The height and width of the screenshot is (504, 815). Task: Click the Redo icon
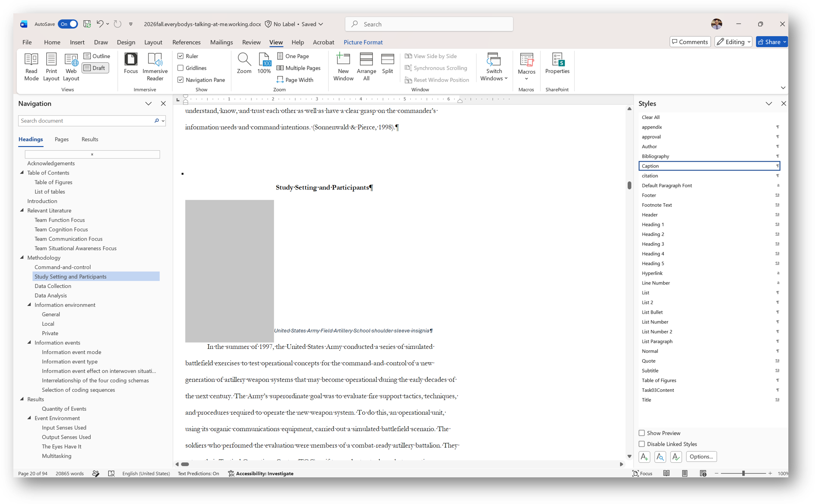pos(117,24)
